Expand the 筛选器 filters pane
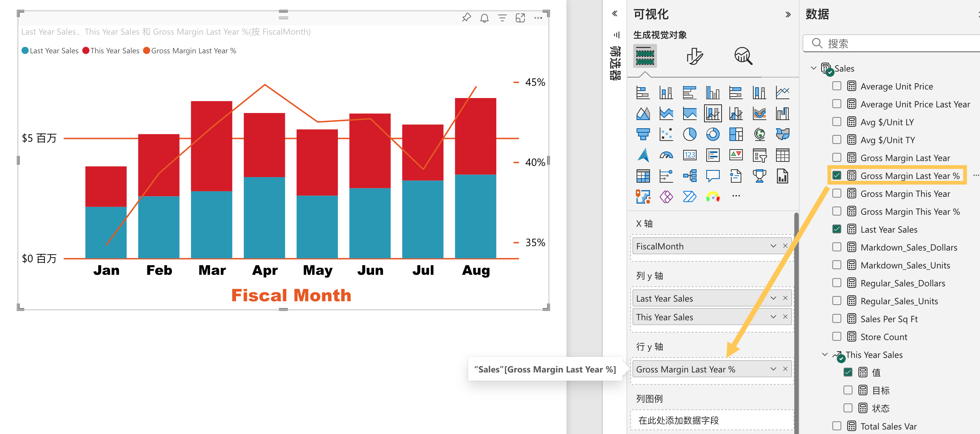980x434 pixels. pos(615,14)
